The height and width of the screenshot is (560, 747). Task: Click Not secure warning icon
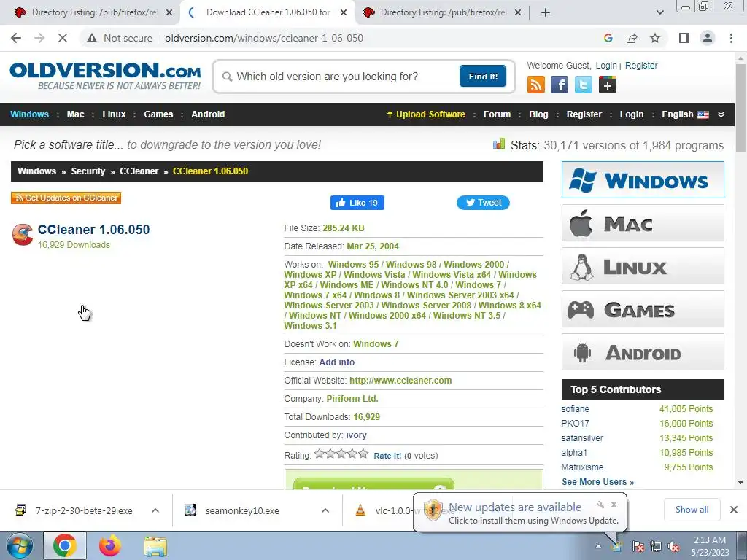point(91,38)
